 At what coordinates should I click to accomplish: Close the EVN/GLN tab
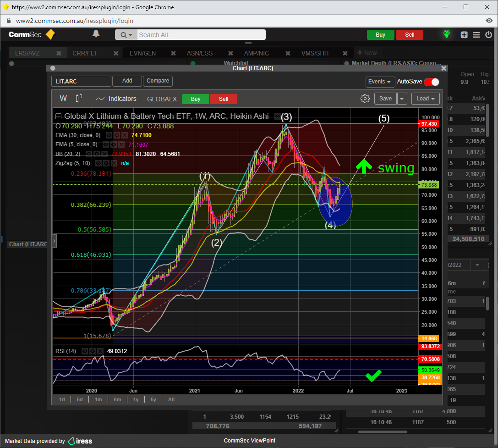(174, 53)
